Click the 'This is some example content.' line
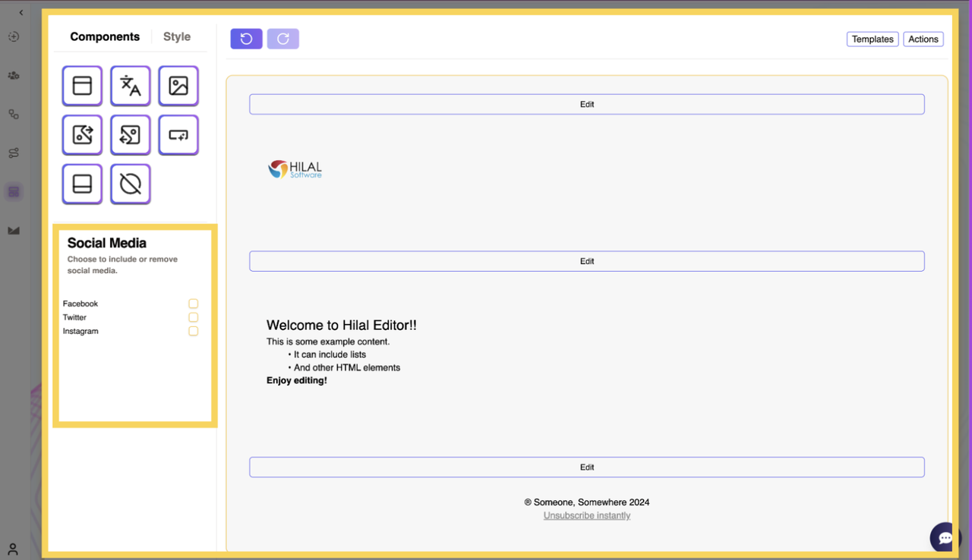 328,341
